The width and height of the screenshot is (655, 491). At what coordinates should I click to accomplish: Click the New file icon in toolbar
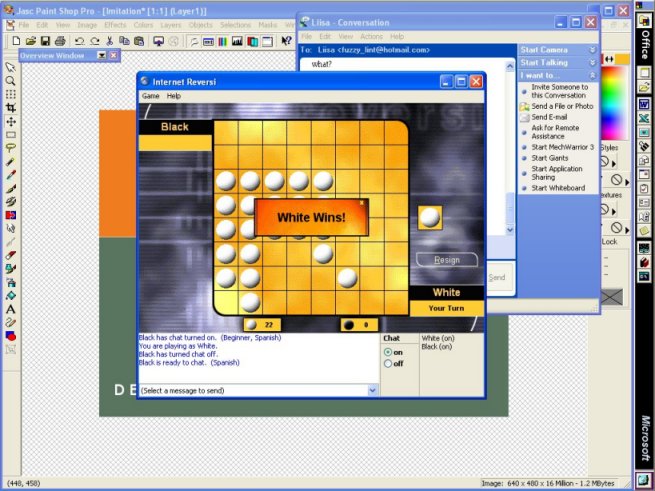pos(16,41)
